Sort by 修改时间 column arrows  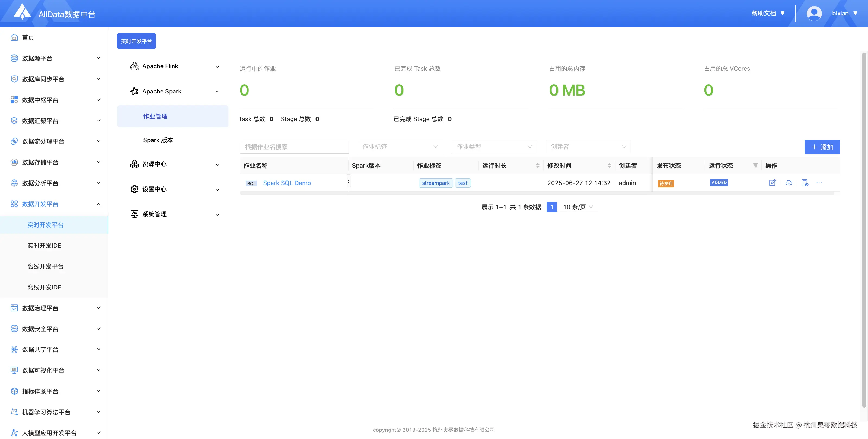pyautogui.click(x=609, y=165)
